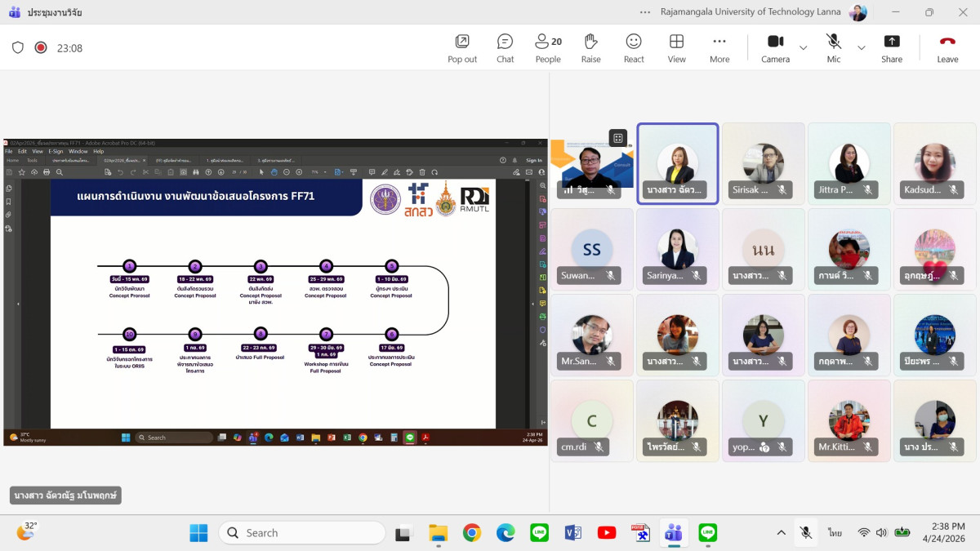This screenshot has width=980, height=551.
Task: Expand Mic options dropdown arrow
Action: (x=861, y=47)
